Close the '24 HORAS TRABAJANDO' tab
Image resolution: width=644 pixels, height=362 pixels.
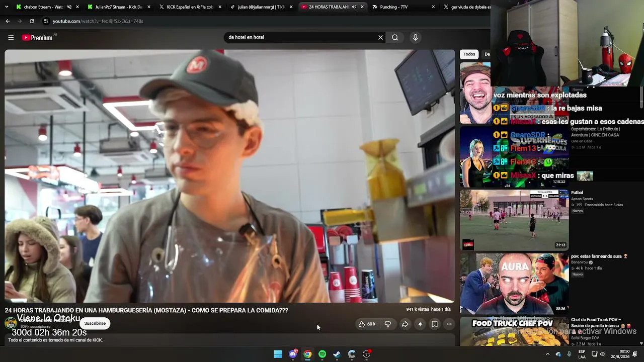pos(362,7)
